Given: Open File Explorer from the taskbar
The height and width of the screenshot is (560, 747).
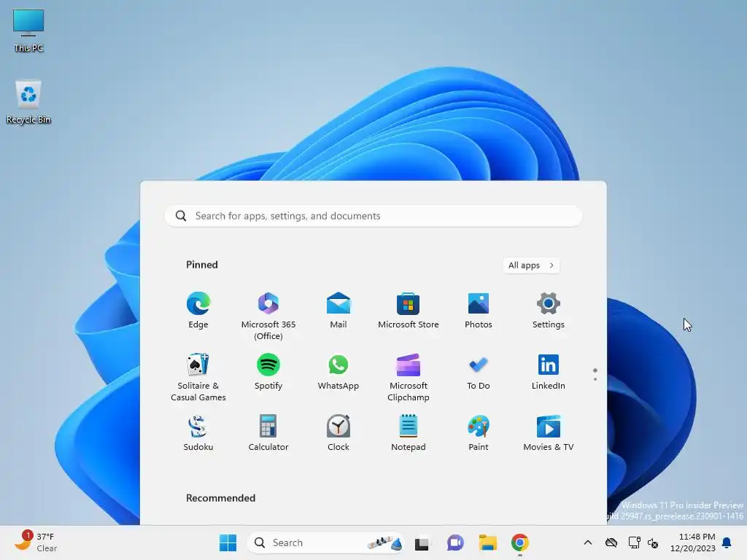Looking at the screenshot, I should pyautogui.click(x=488, y=542).
